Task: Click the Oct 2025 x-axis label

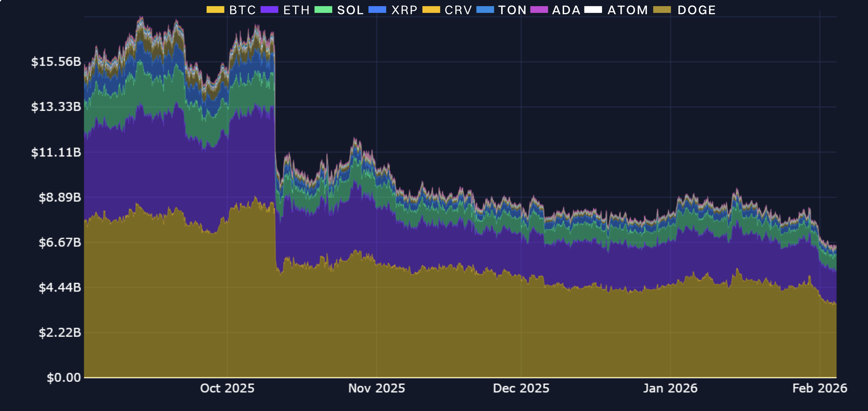Action: click(227, 388)
